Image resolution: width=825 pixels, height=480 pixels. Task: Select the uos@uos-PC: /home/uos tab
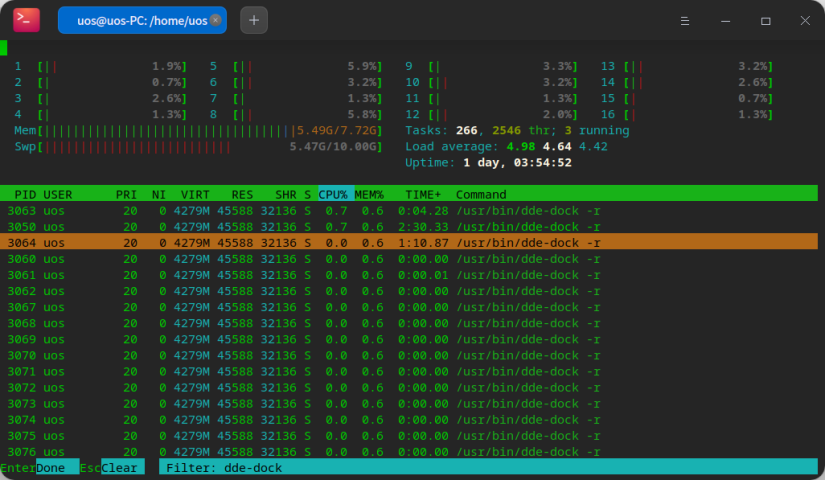140,20
